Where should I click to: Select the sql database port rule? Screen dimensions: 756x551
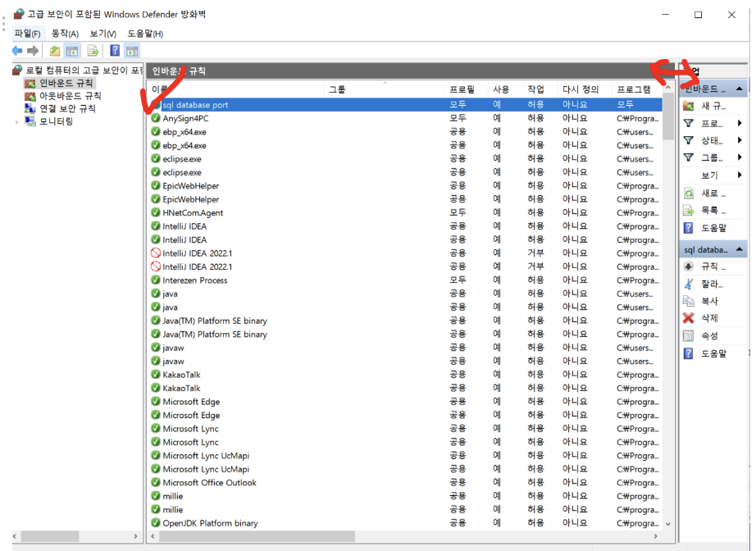[406, 105]
